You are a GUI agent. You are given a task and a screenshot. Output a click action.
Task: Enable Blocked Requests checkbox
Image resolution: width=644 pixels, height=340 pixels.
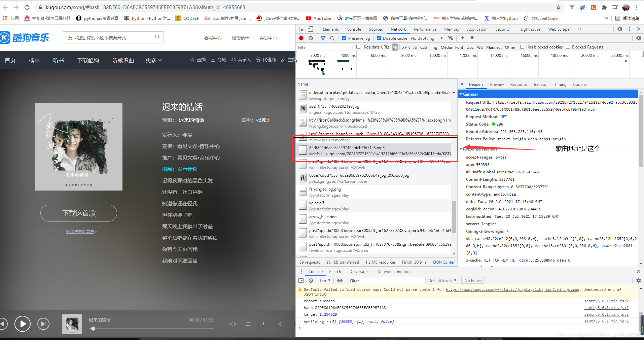pyautogui.click(x=568, y=47)
